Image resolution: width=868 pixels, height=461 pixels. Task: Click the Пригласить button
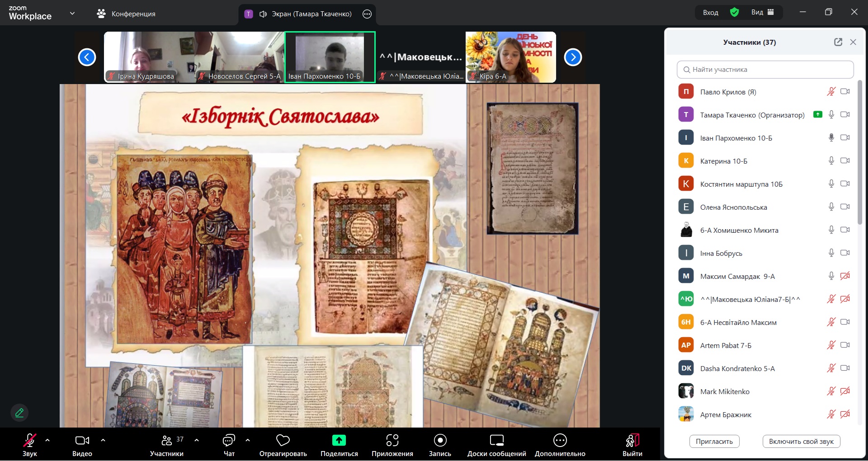tap(714, 442)
